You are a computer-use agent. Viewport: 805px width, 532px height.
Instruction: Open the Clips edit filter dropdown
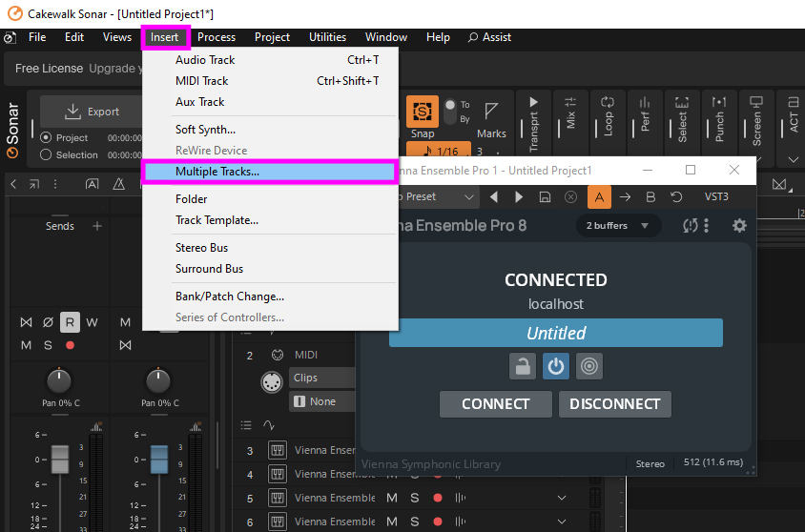pos(321,378)
